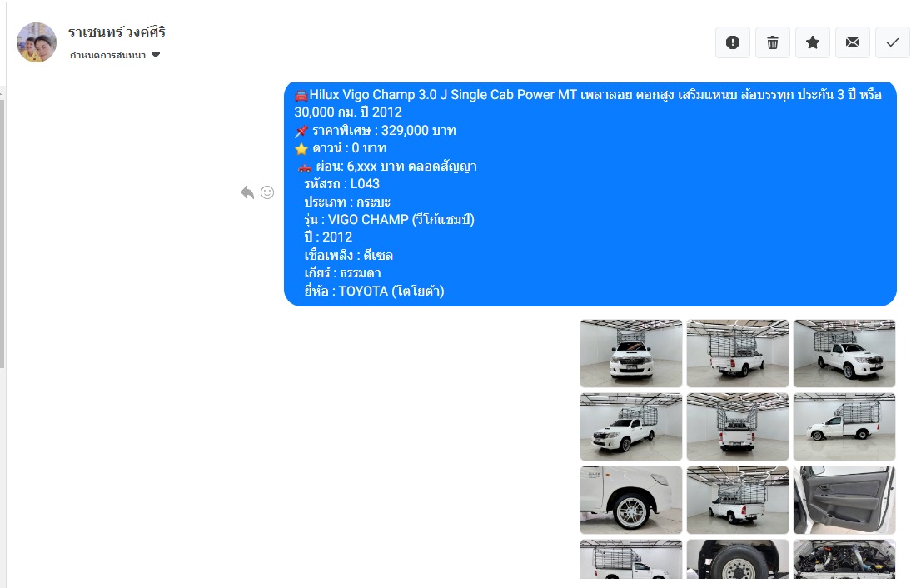Open bottom-row truck cage side photo

click(x=631, y=559)
